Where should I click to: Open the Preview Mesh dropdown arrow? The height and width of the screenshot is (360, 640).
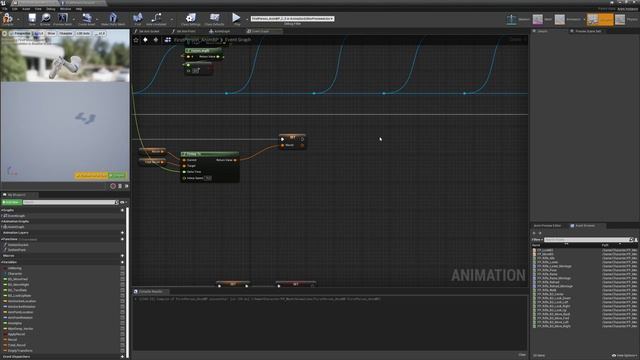pyautogui.click(x=73, y=19)
